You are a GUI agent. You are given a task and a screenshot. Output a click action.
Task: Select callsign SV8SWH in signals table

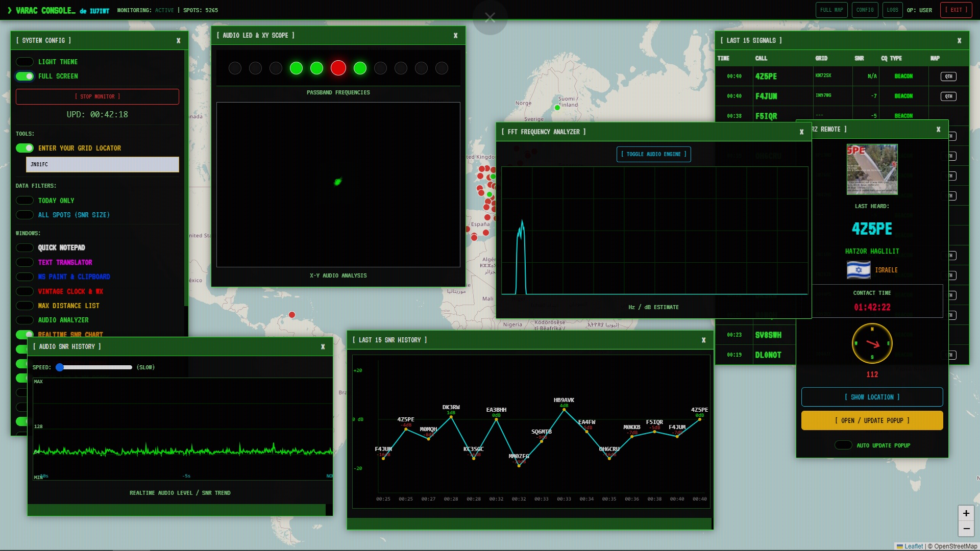click(768, 335)
